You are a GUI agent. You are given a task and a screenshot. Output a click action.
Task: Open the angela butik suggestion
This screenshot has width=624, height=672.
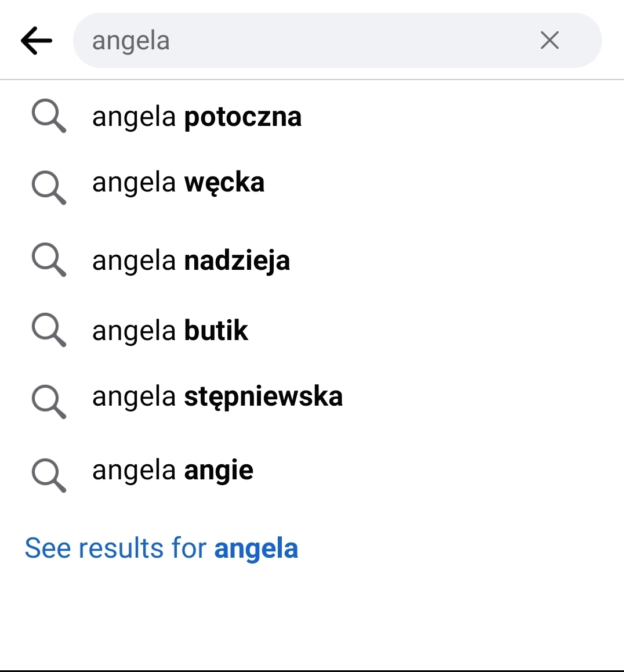170,331
